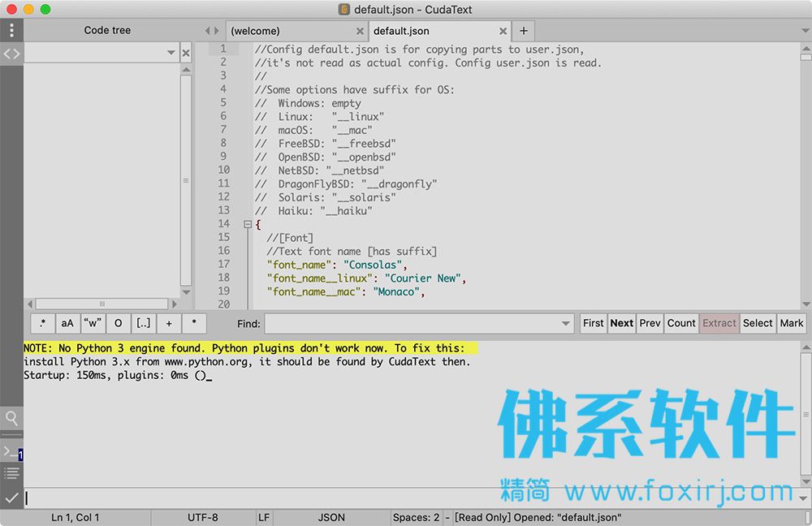Click the Mark matches button

coord(791,323)
